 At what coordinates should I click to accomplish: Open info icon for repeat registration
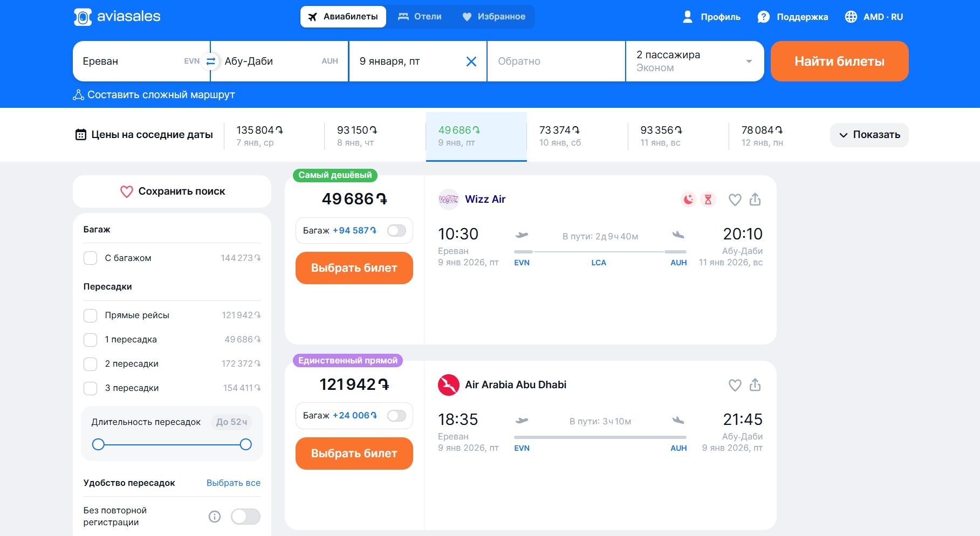215,517
